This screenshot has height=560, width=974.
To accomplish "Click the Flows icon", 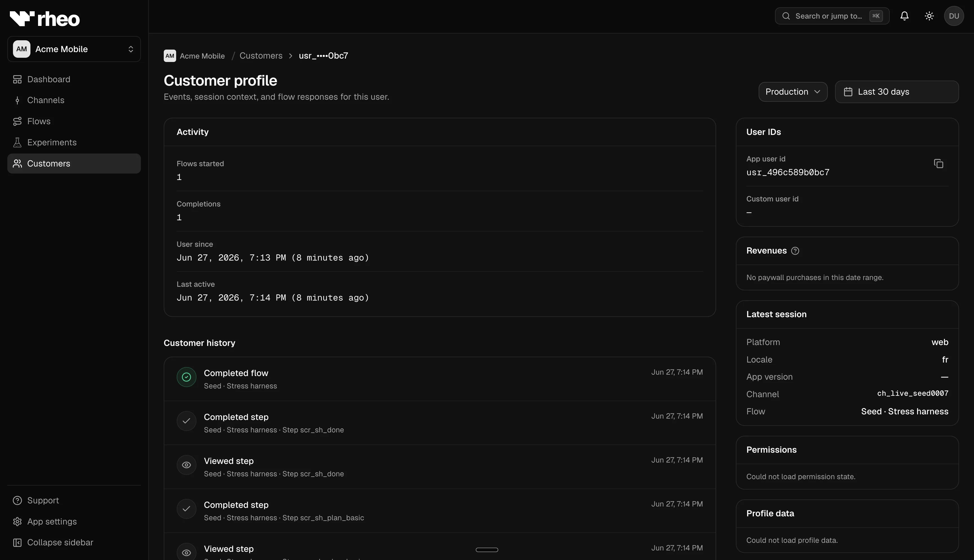I will pyautogui.click(x=17, y=121).
